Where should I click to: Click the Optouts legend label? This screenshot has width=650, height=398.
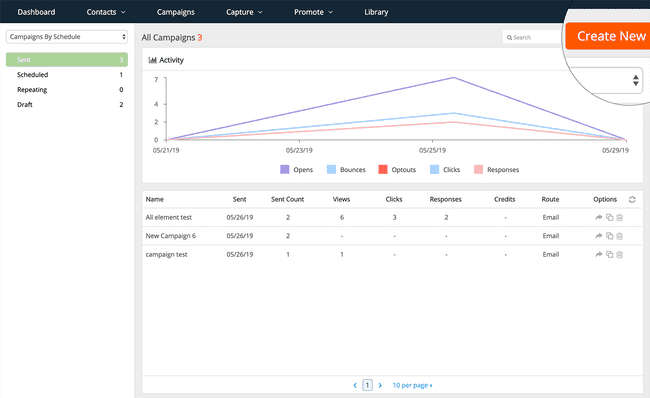[x=403, y=170]
